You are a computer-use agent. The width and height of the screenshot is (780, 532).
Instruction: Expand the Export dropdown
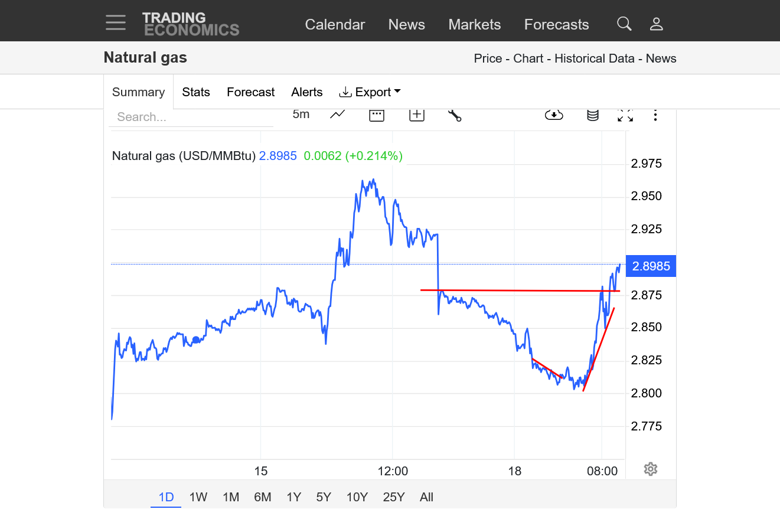(x=370, y=92)
